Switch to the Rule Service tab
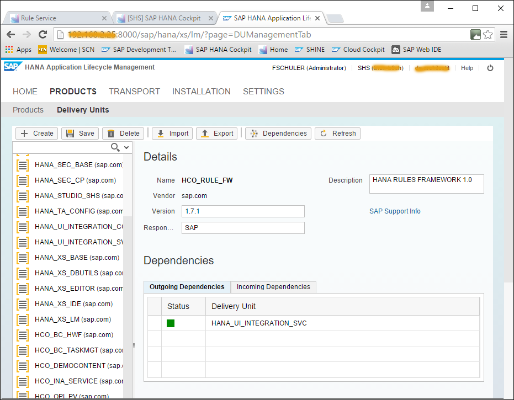The image size is (514, 400). coord(57,18)
